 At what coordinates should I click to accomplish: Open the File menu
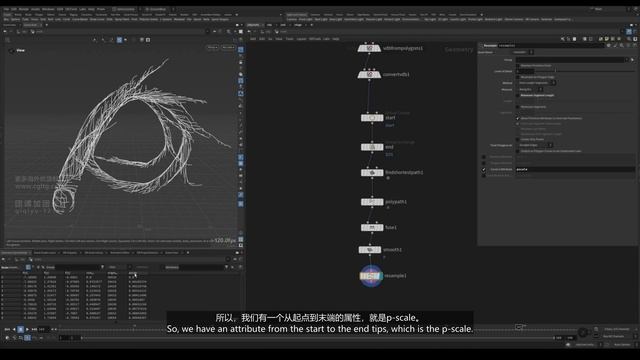tap(6, 9)
